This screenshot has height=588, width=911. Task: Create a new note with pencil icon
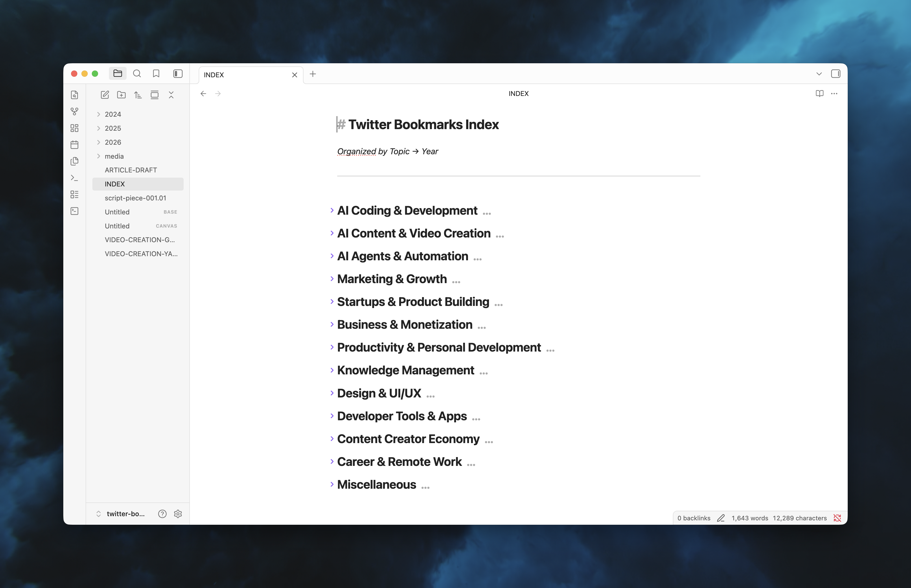pos(105,95)
